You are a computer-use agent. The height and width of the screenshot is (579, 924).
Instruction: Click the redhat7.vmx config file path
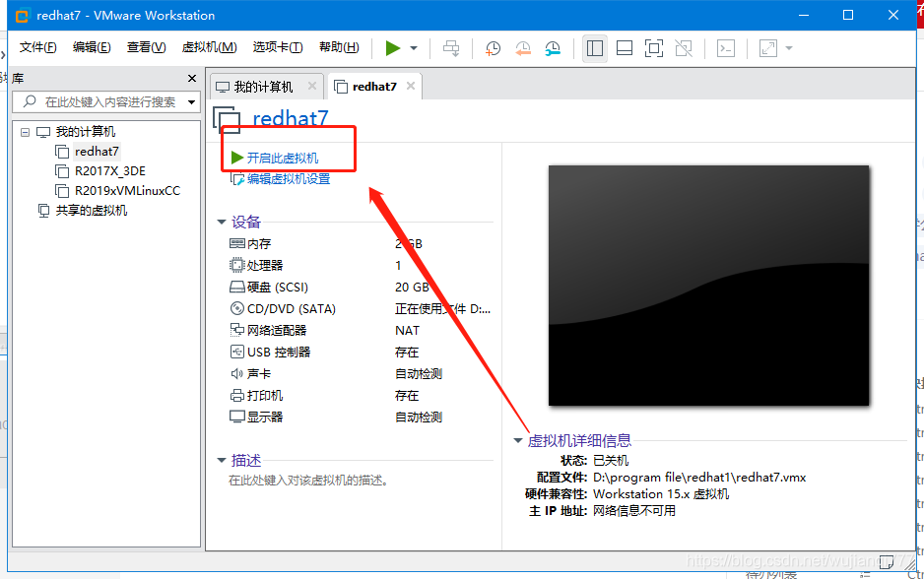point(699,478)
